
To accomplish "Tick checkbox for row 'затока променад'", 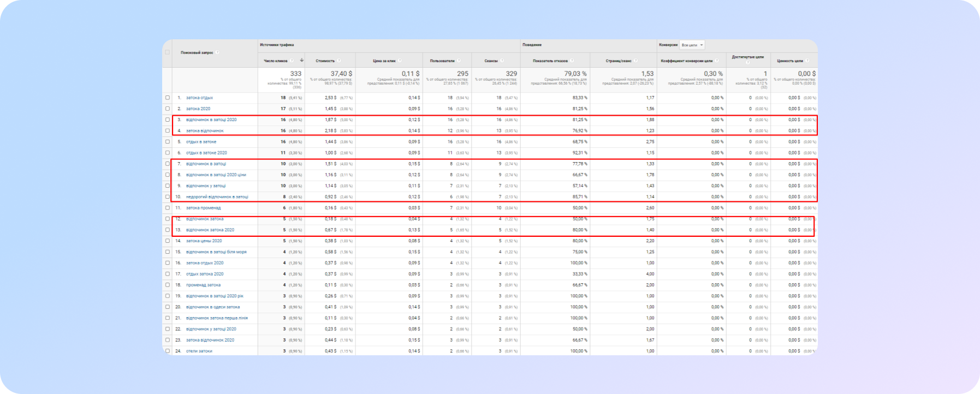I will (x=168, y=207).
